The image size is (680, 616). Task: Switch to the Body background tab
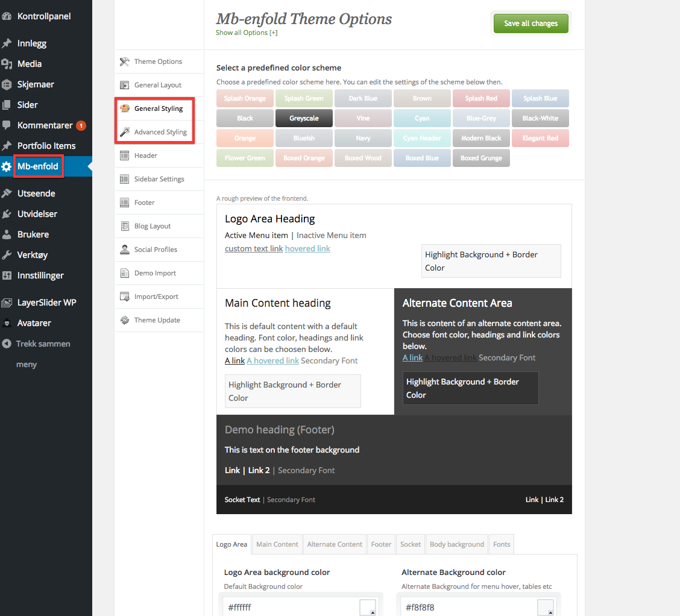click(x=457, y=544)
